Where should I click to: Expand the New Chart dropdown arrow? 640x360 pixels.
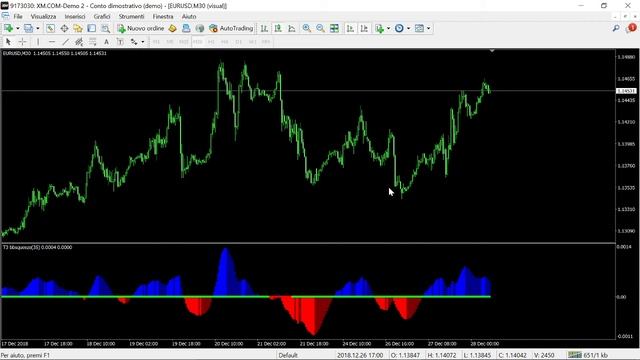click(18, 28)
